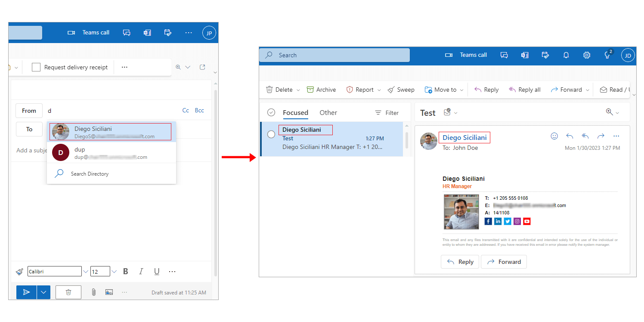Viewport: 644px width, 322px height.
Task: Click the Settings gear icon
Action: pyautogui.click(x=587, y=55)
